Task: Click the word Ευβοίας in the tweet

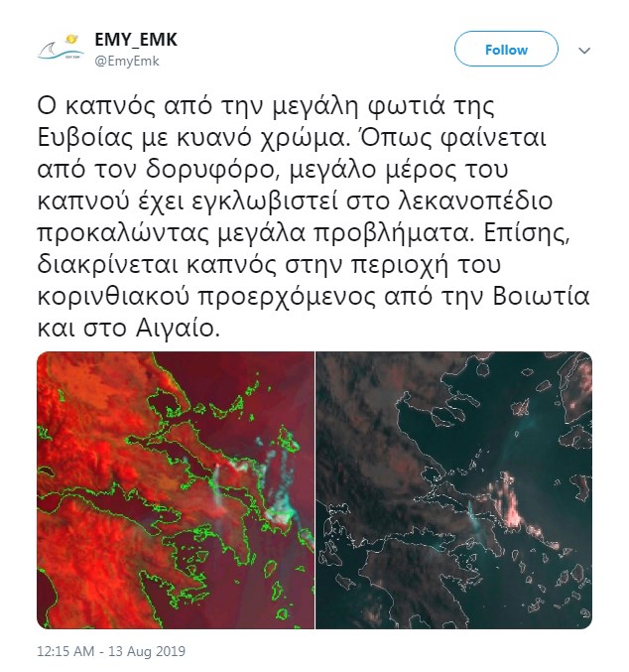Action: coord(85,138)
